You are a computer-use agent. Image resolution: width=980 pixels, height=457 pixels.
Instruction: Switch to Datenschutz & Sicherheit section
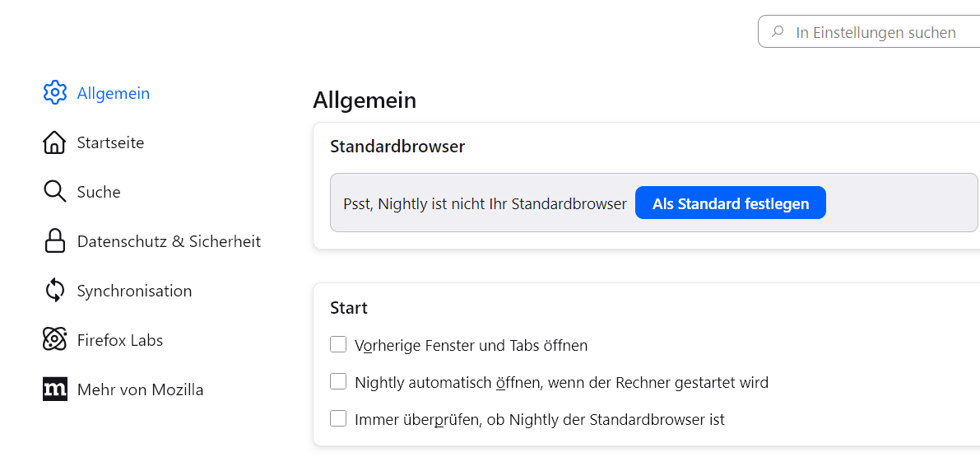point(169,241)
